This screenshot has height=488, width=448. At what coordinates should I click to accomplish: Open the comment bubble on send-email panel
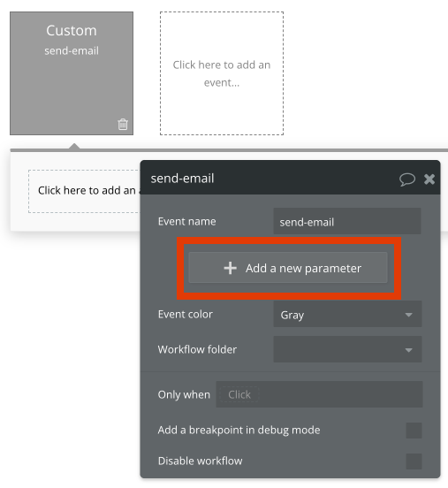tap(407, 179)
